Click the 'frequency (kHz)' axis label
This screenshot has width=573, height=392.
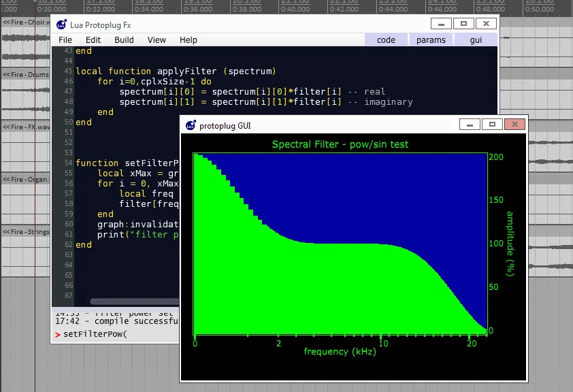pos(340,351)
